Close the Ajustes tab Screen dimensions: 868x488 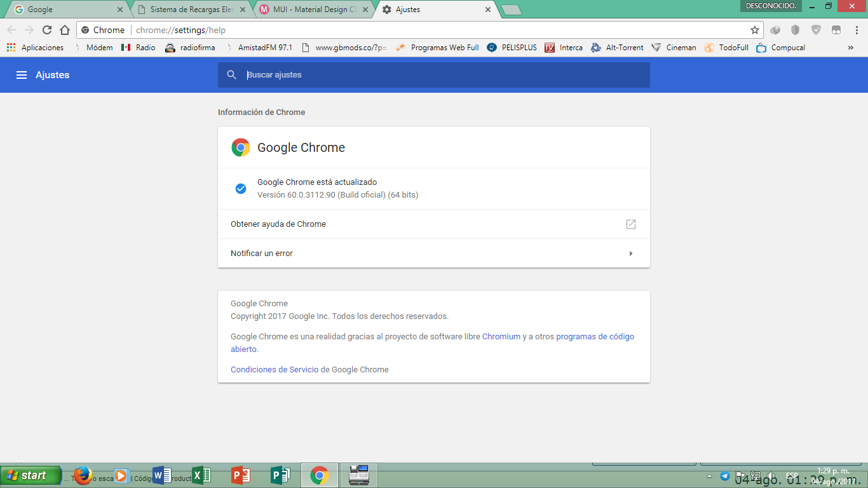click(488, 10)
